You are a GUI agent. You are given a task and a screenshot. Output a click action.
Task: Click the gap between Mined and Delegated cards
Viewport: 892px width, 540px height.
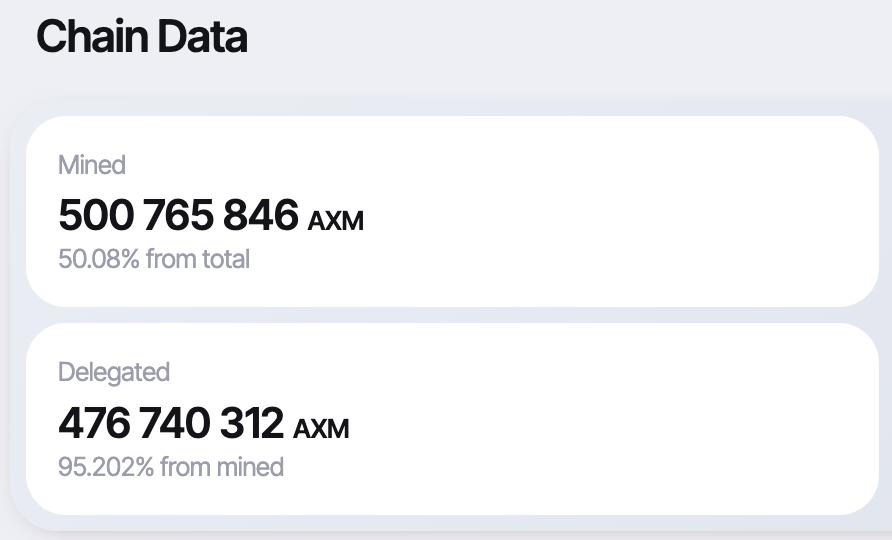click(450, 315)
